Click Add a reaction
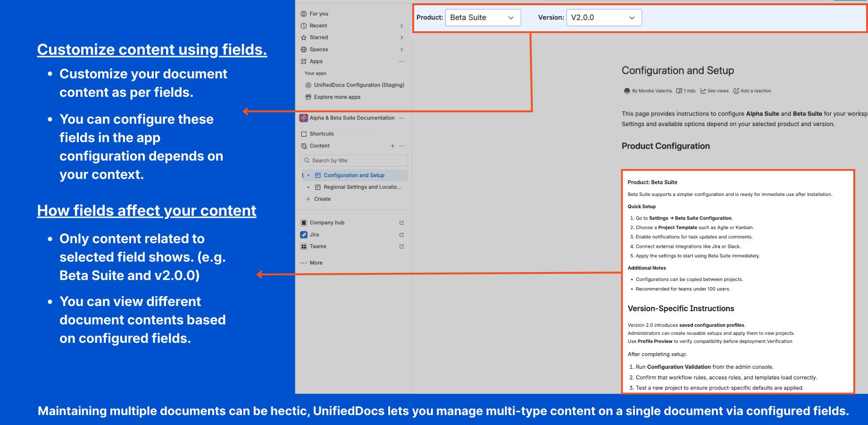This screenshot has width=868, height=425. [752, 91]
